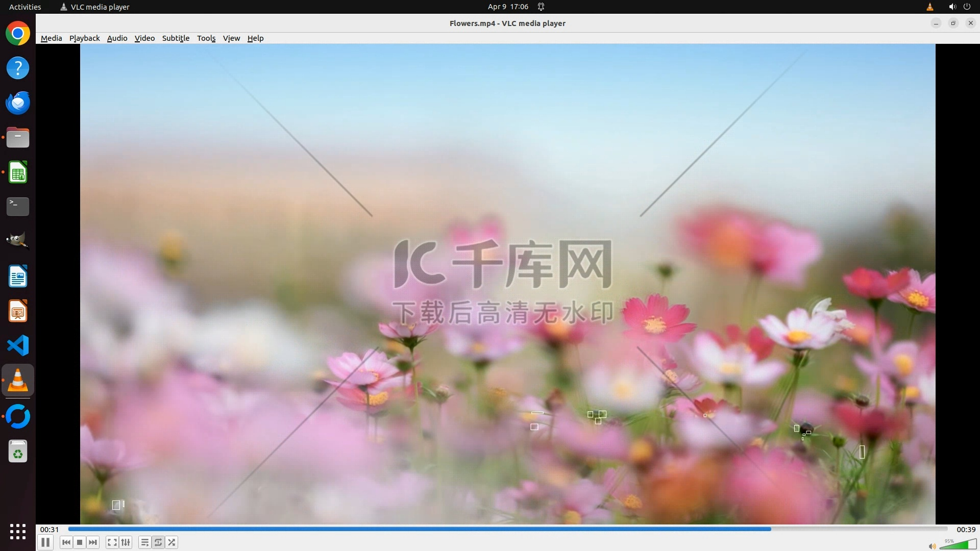
Task: Expand the Tools menu
Action: tap(206, 38)
